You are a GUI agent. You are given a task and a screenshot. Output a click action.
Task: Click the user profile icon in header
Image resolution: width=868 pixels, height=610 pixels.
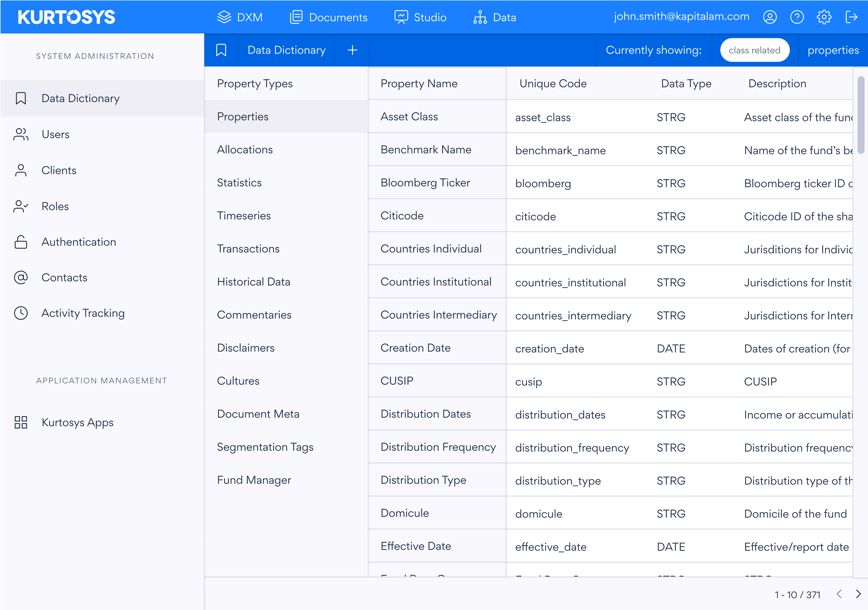770,17
